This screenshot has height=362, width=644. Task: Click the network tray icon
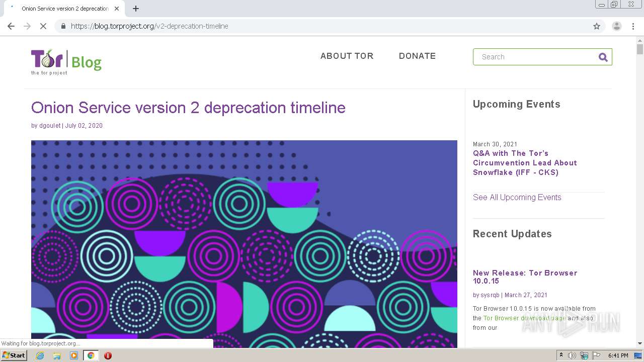pos(584,355)
